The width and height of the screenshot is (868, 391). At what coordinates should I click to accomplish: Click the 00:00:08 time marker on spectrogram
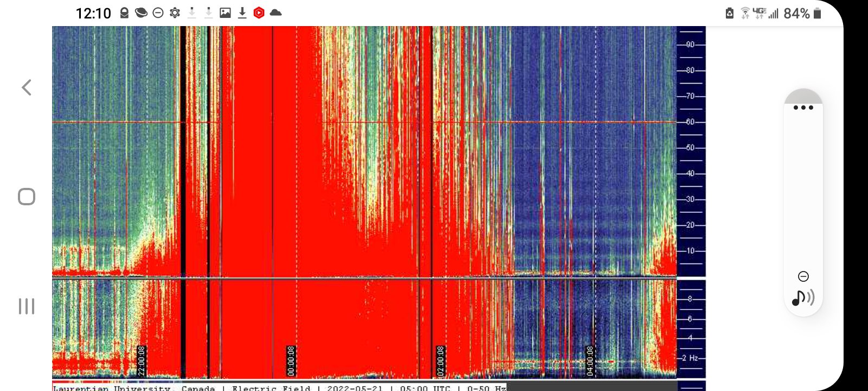pos(291,361)
